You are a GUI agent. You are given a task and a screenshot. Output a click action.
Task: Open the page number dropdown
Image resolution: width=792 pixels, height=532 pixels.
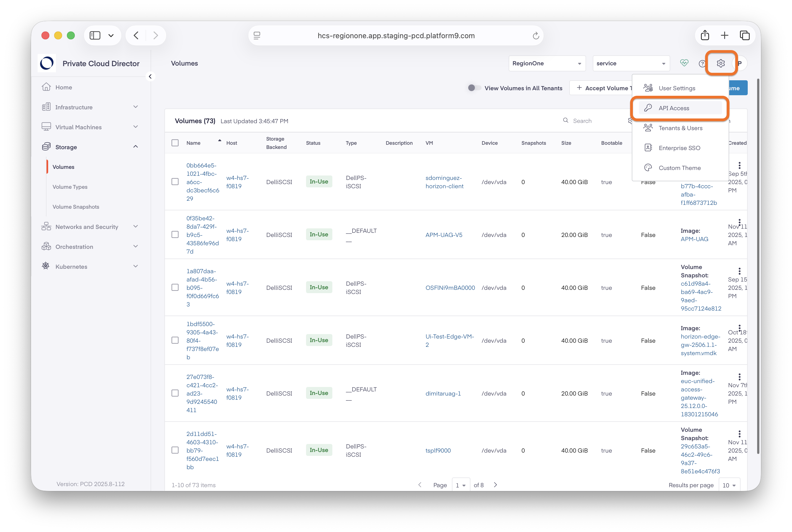tap(460, 485)
